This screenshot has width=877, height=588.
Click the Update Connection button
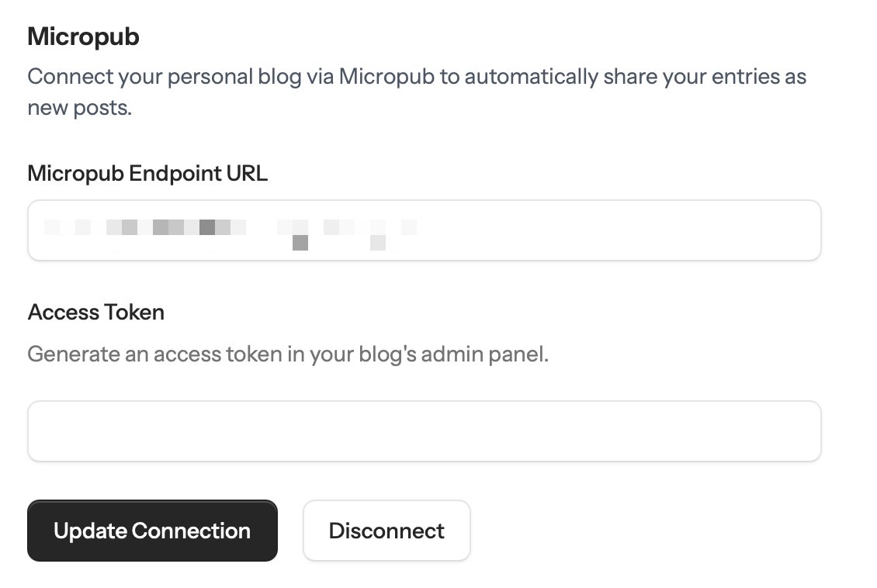click(152, 531)
